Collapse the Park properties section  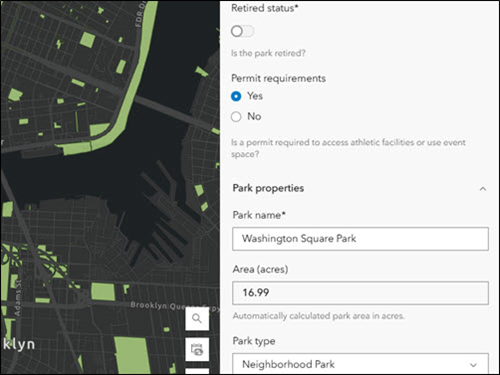tap(483, 189)
